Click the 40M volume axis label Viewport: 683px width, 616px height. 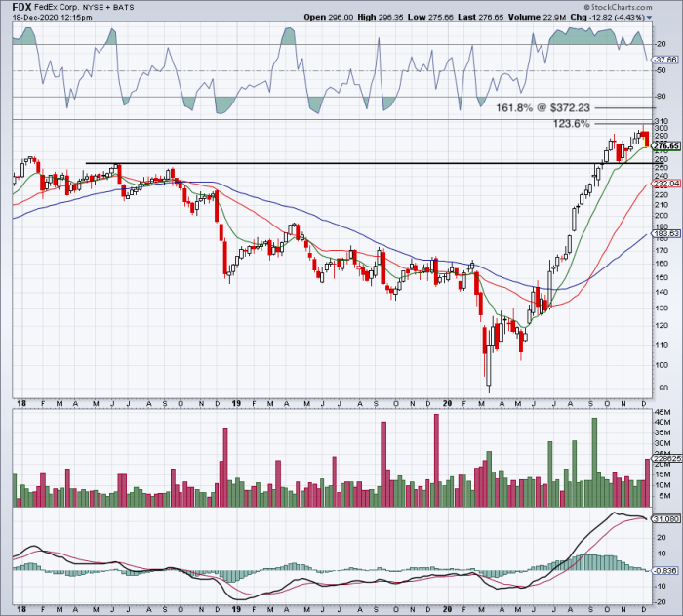click(664, 422)
